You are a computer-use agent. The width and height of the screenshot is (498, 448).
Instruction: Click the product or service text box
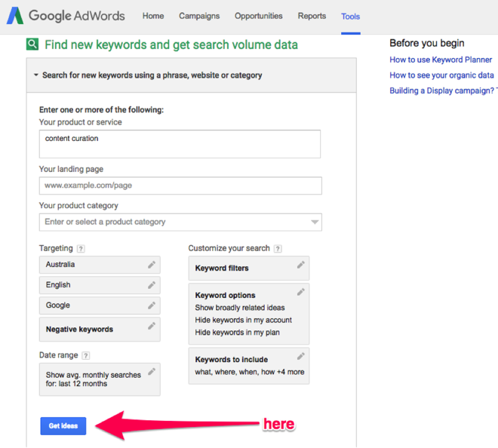[180, 144]
